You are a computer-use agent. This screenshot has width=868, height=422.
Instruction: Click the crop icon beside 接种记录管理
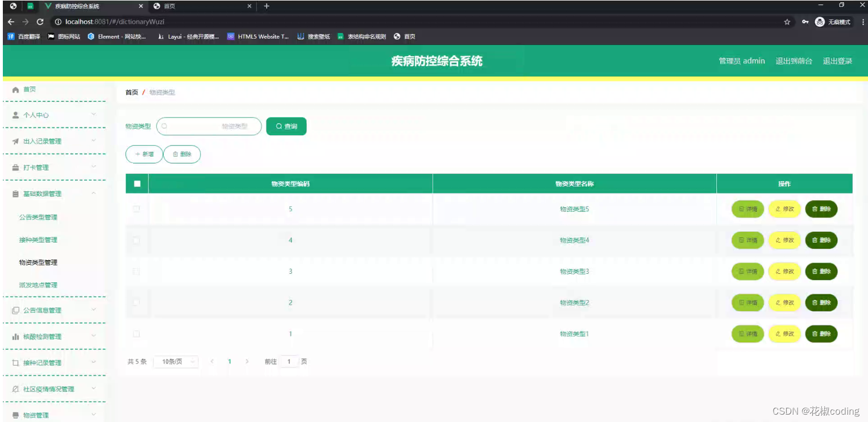pos(16,363)
